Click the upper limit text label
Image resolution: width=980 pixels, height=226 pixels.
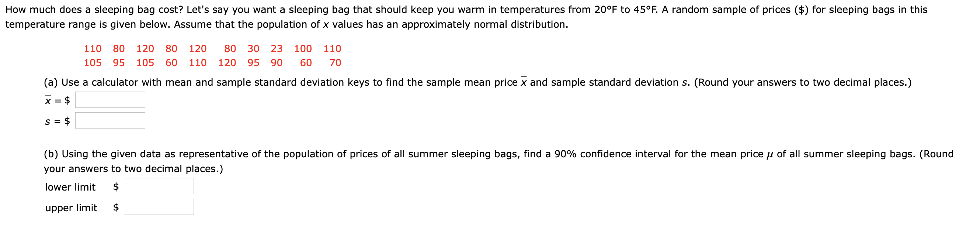pyautogui.click(x=71, y=208)
